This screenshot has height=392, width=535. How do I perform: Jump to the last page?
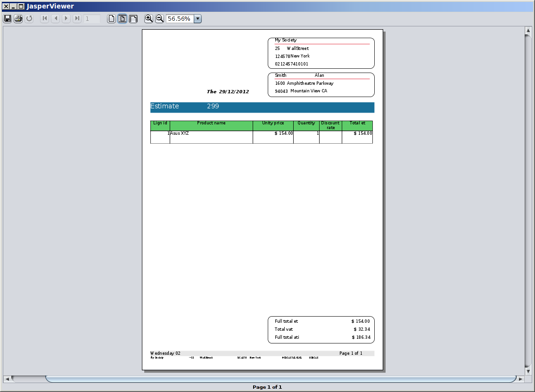[x=77, y=19]
